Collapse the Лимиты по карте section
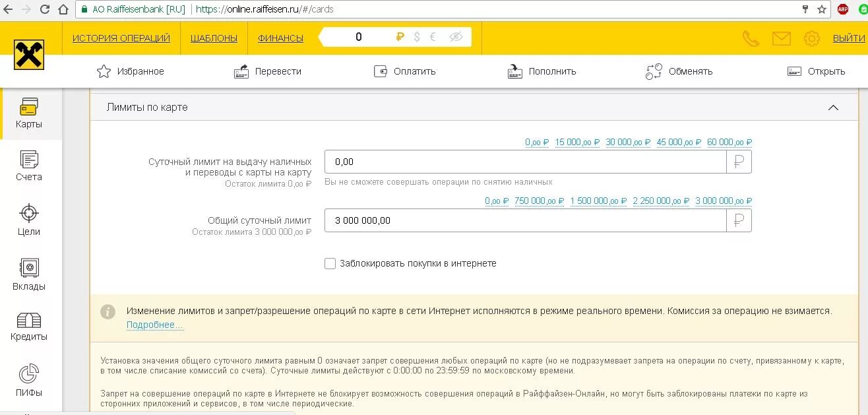 [833, 108]
